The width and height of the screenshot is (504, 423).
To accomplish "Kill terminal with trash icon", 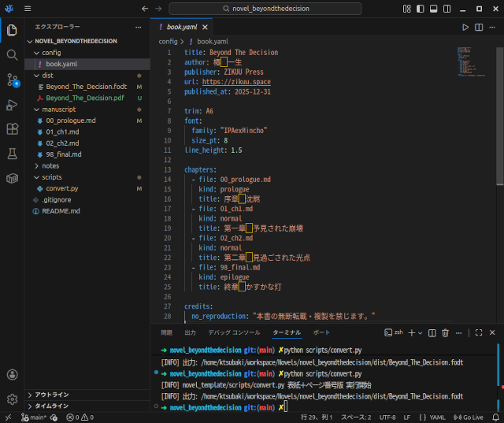I will 445,333.
